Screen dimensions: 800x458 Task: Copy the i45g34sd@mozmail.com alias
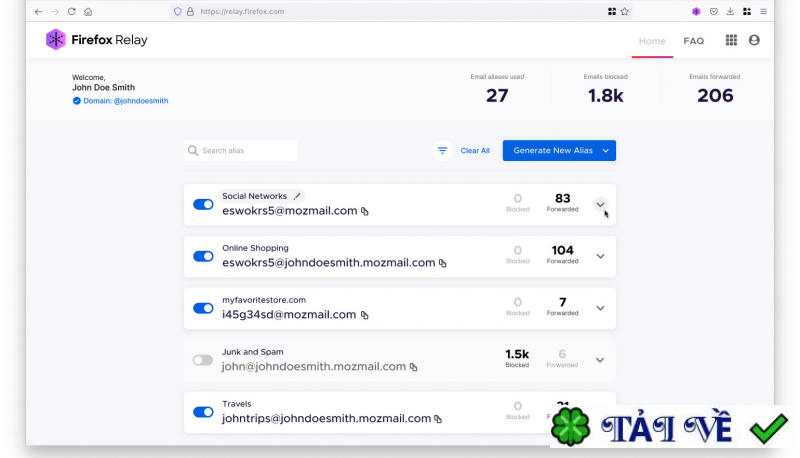[364, 315]
